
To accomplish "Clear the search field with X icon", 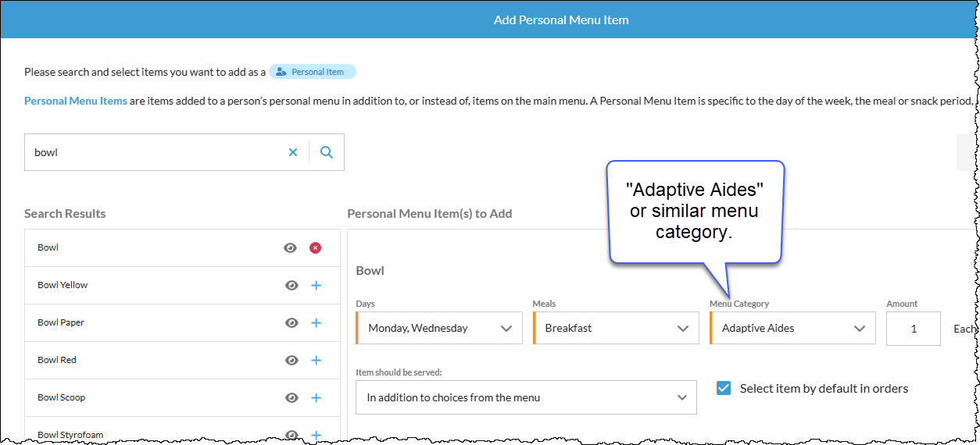I will coord(293,152).
